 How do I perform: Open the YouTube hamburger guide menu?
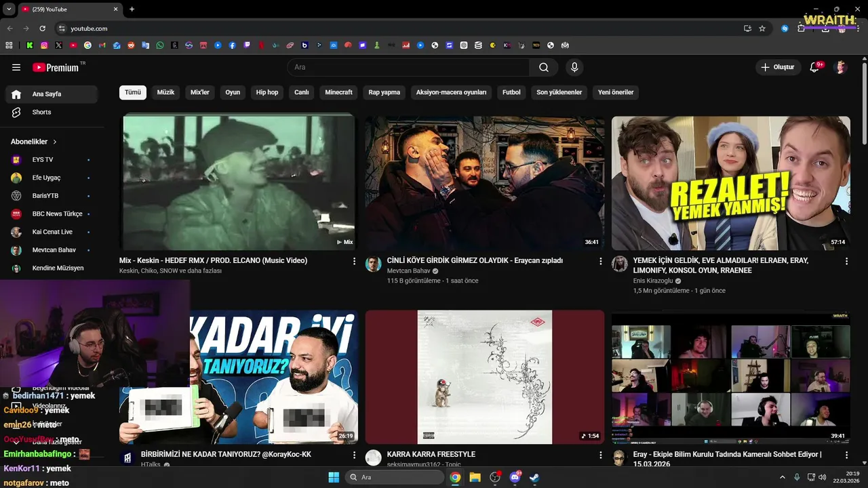click(x=16, y=67)
